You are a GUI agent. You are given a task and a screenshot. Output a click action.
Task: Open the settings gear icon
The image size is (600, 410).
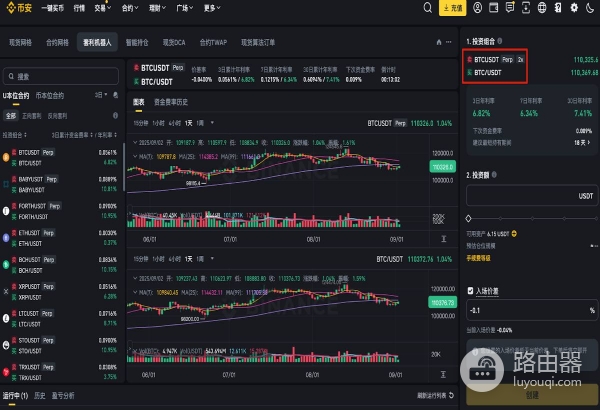[574, 8]
